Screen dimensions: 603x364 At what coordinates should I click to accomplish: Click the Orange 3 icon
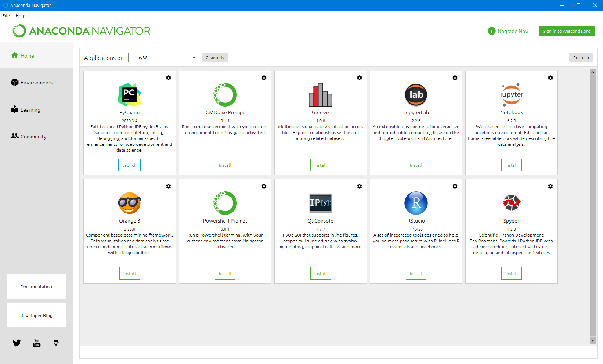pos(130,203)
